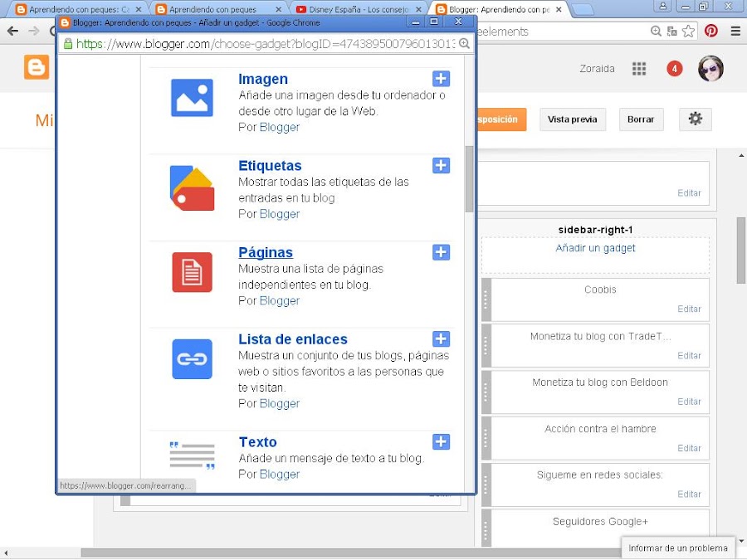Open the Lista de enlaces title link

(x=292, y=338)
